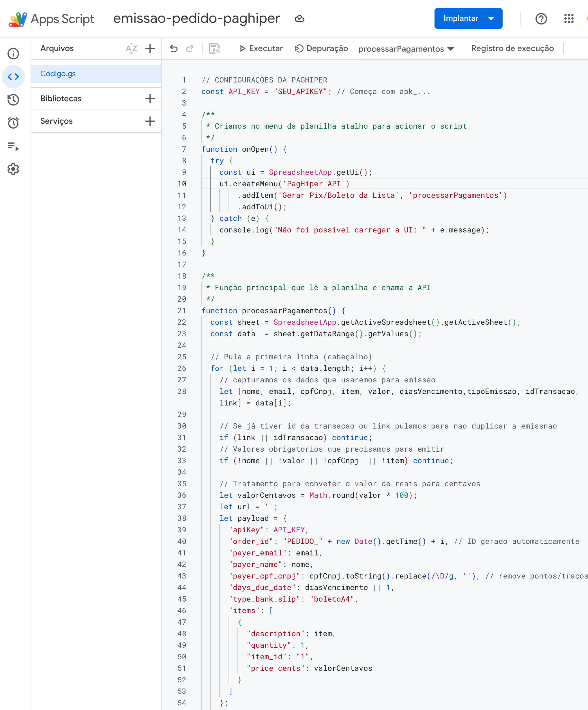The image size is (588, 710).
Task: Click "days_due_date" key on line 44
Action: click(262, 587)
